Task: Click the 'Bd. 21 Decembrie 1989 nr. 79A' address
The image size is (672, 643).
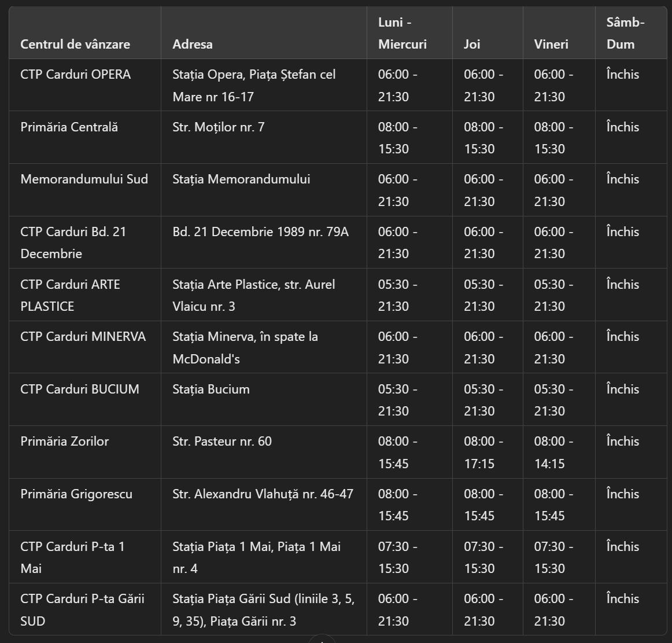Action: coord(260,232)
